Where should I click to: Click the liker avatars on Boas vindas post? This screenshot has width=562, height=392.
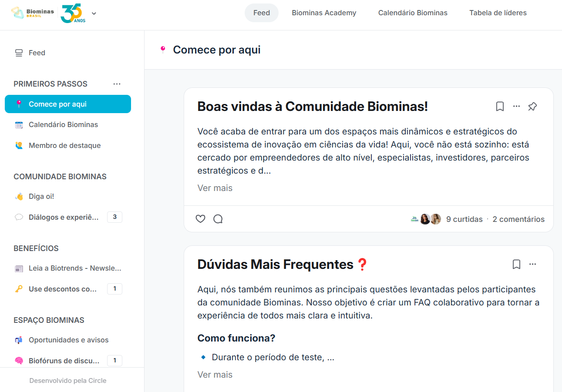[426, 219]
